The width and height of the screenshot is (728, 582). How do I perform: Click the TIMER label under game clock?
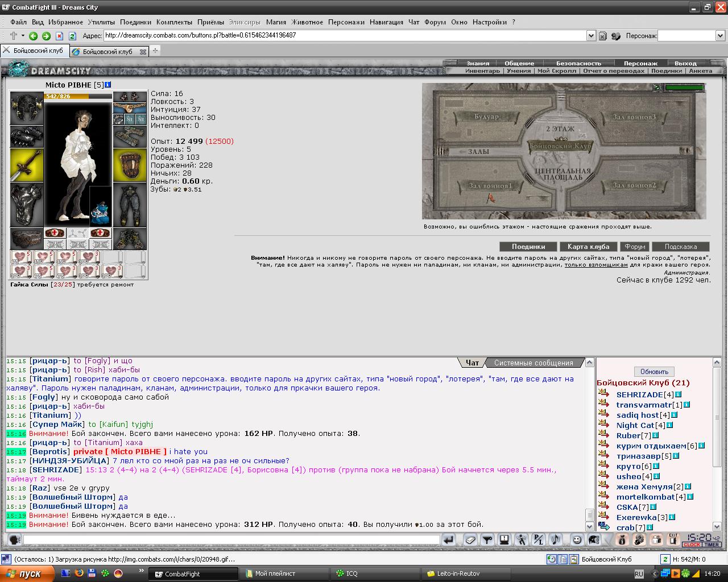pos(712,544)
